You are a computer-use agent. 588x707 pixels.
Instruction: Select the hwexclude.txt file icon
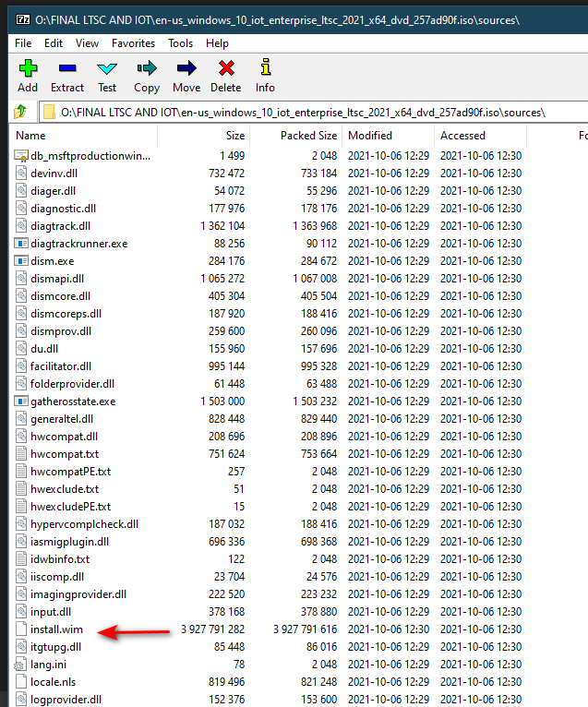pos(21,489)
